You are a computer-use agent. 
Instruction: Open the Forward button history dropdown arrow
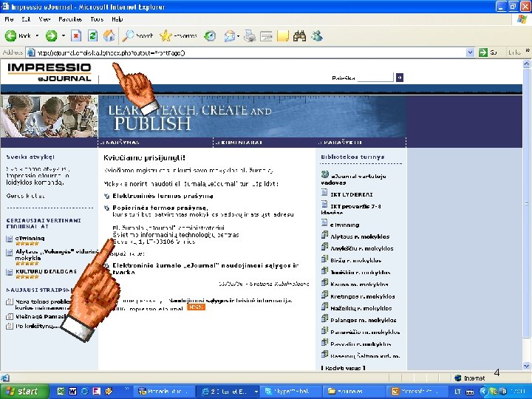point(63,35)
